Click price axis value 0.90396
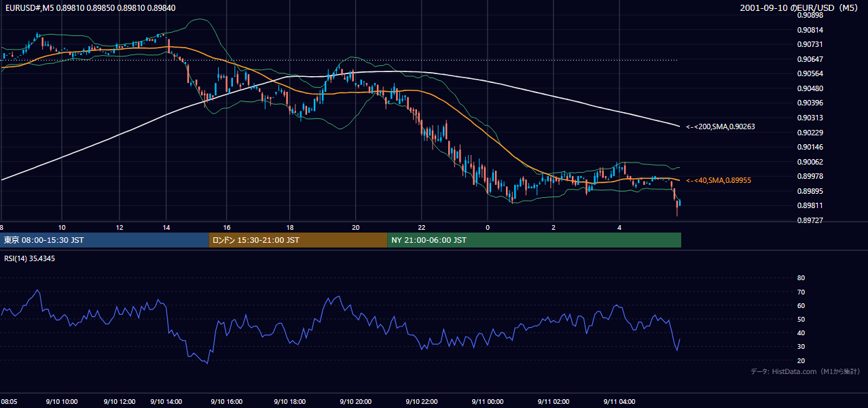Screen dimensions: 868x408 811,103
